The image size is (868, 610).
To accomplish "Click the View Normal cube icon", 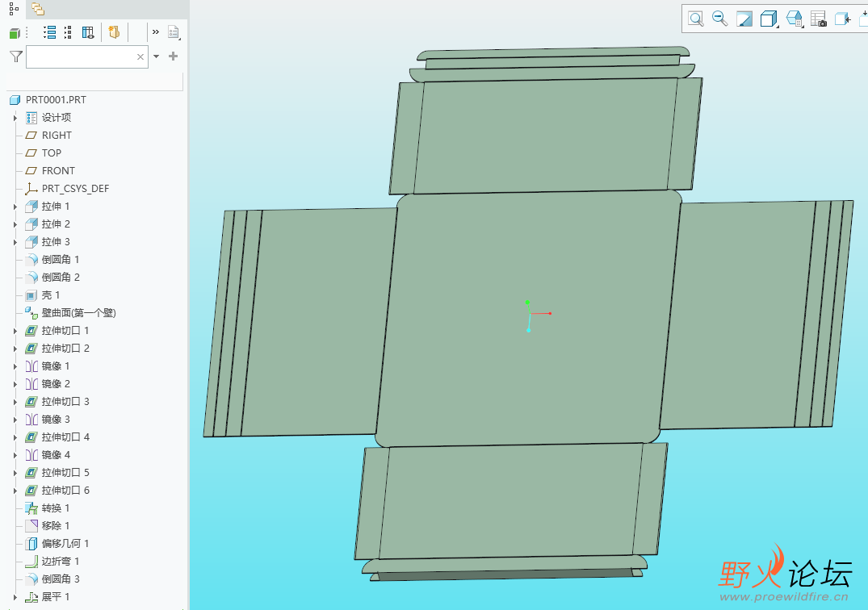I will [x=842, y=19].
